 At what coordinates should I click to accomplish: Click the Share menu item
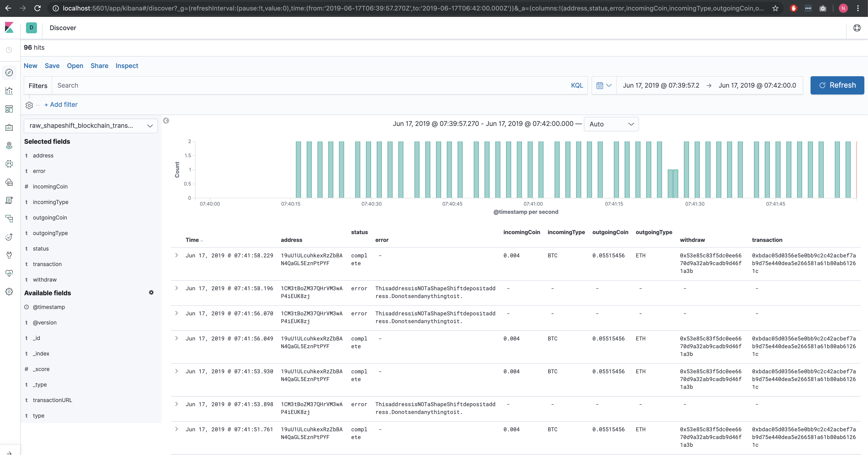pyautogui.click(x=99, y=66)
